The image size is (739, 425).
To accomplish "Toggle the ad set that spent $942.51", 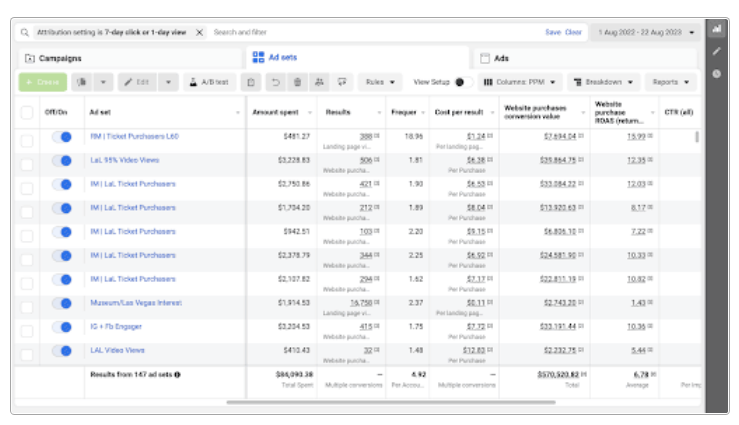I will [62, 232].
